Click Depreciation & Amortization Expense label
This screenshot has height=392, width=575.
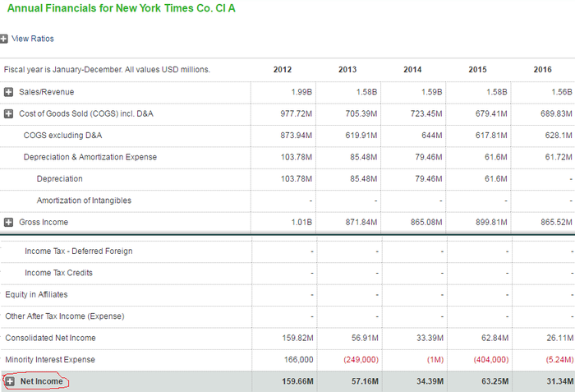(90, 157)
